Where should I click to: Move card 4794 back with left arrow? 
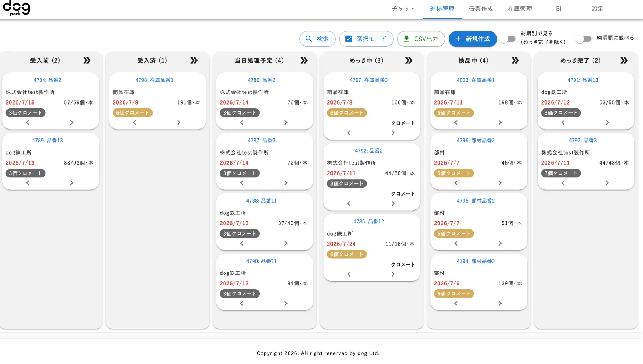[456, 303]
